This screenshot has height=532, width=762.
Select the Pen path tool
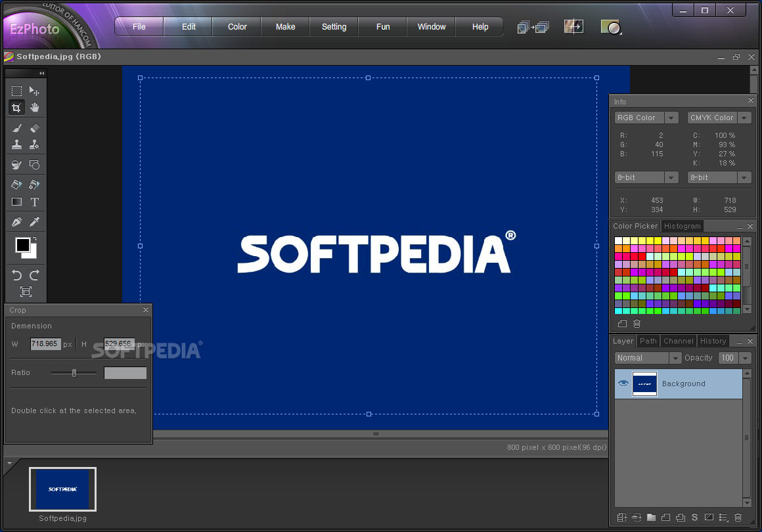point(16,222)
